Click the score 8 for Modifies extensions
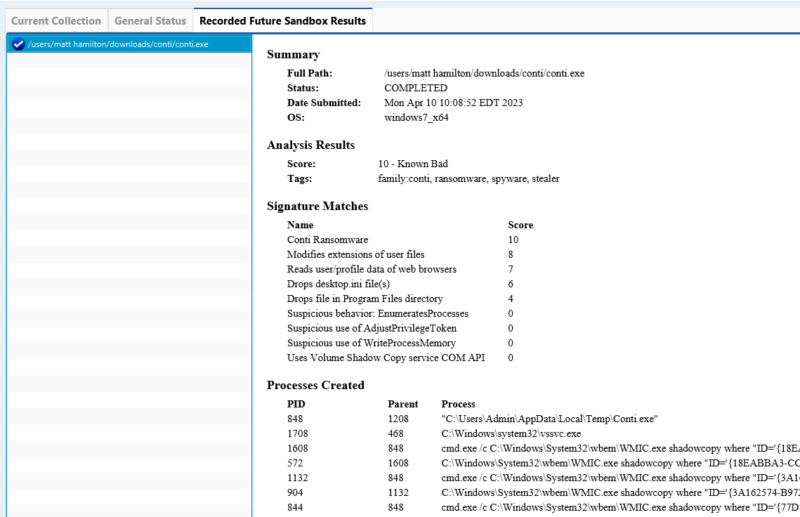800x517 pixels. pyautogui.click(x=511, y=255)
